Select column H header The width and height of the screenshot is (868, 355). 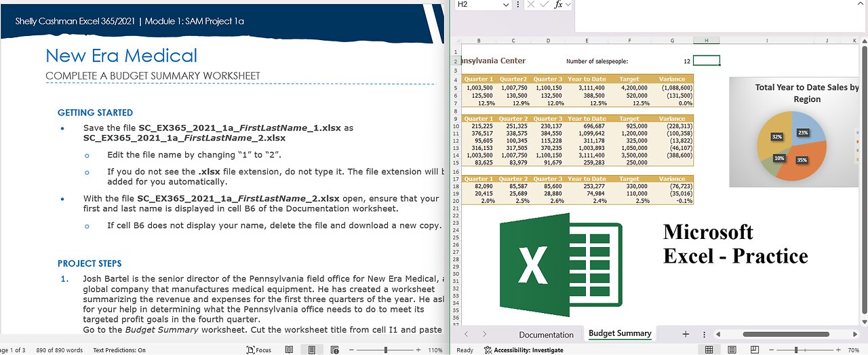[x=707, y=41]
